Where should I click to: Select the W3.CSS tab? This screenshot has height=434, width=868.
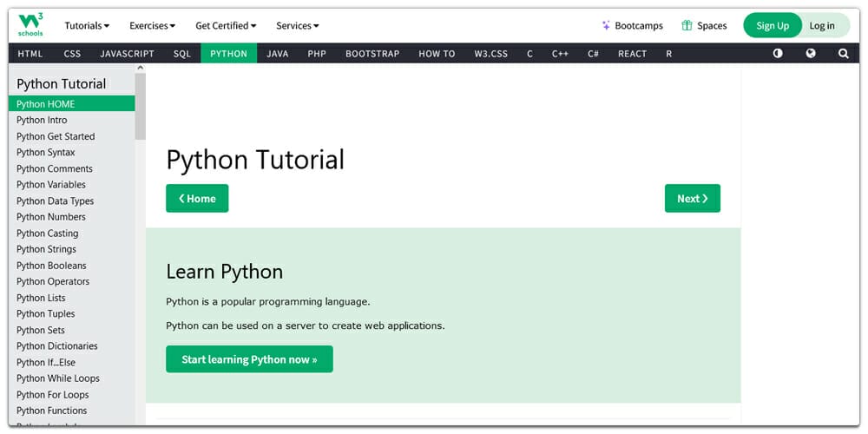tap(491, 54)
